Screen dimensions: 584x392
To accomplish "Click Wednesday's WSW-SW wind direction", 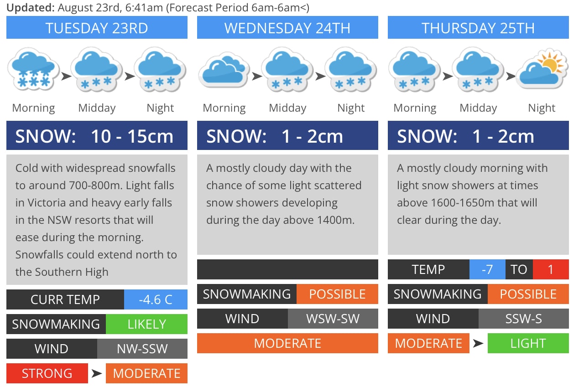I will (333, 319).
